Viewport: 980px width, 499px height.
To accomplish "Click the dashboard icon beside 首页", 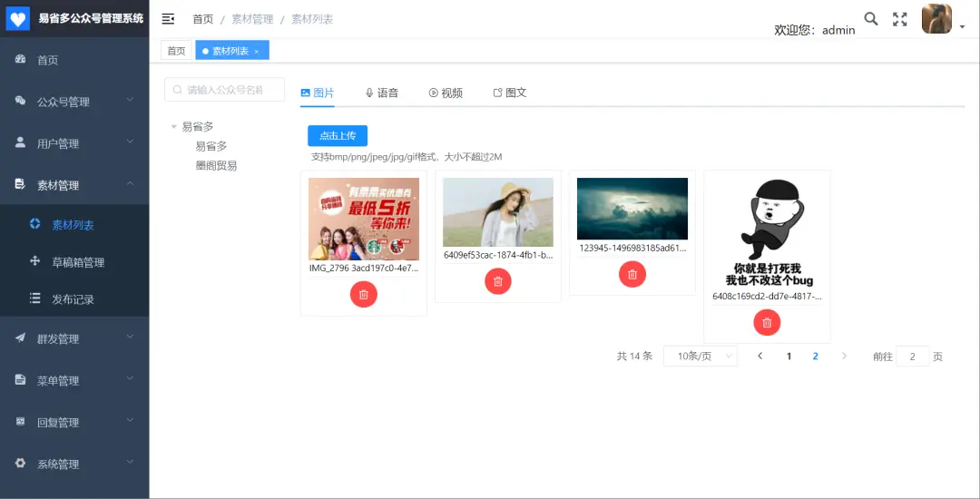I will click(20, 59).
